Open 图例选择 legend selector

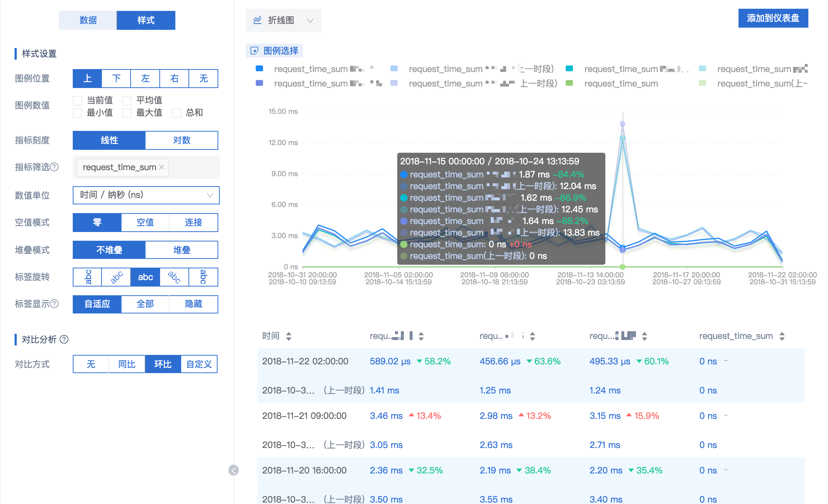(275, 51)
